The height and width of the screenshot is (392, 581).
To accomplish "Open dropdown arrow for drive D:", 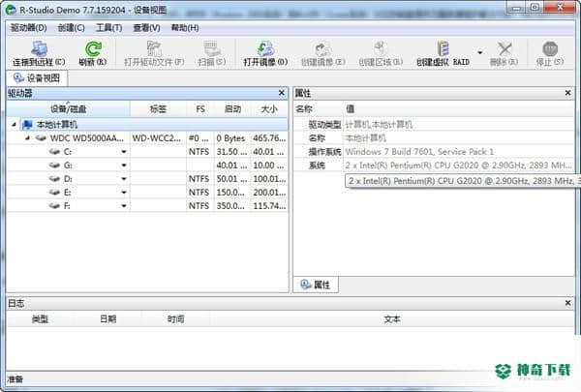I will pos(124,179).
